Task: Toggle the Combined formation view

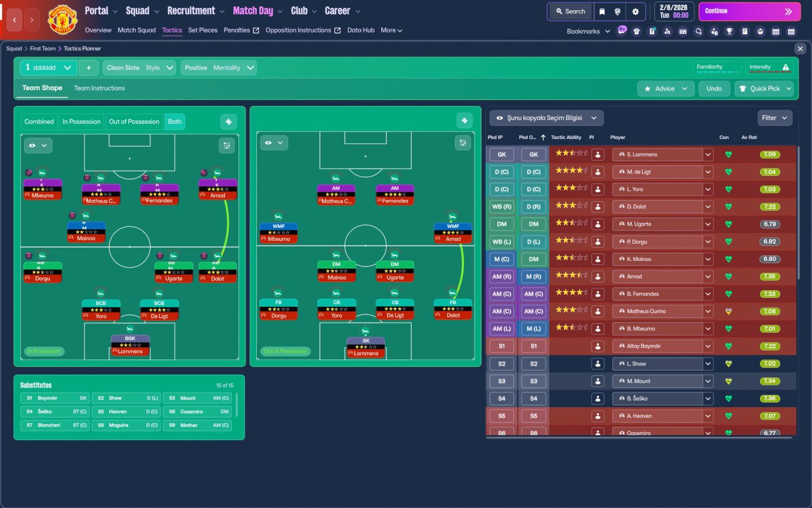Action: pyautogui.click(x=39, y=122)
